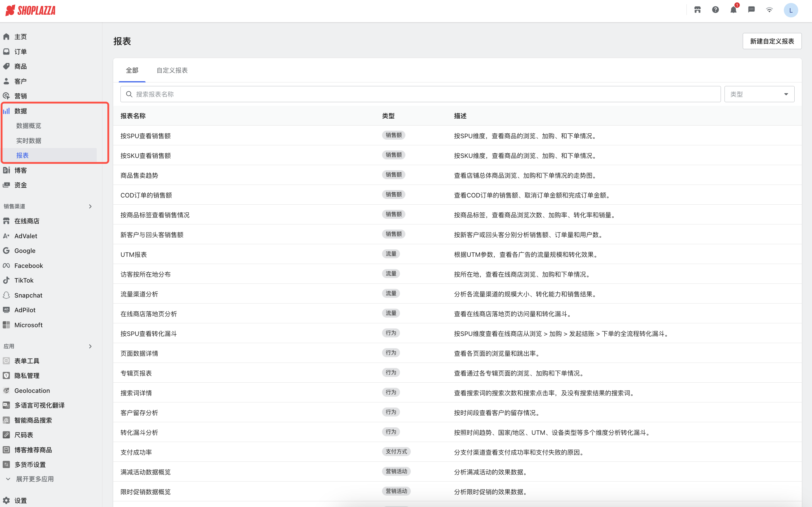Click the TikTok channel icon
This screenshot has width=812, height=507.
(x=6, y=280)
